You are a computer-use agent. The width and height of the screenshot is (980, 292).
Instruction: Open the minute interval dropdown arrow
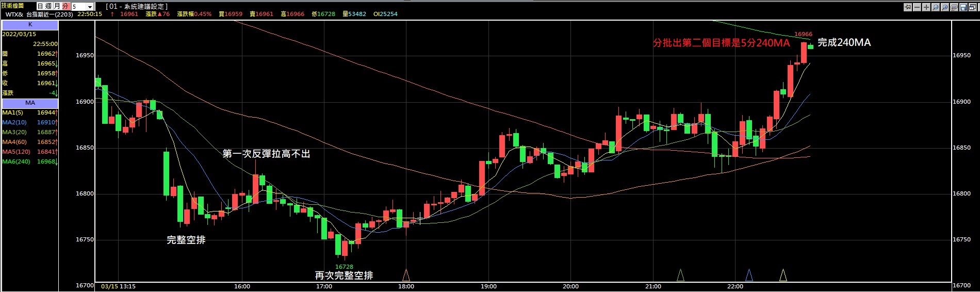[x=90, y=7]
